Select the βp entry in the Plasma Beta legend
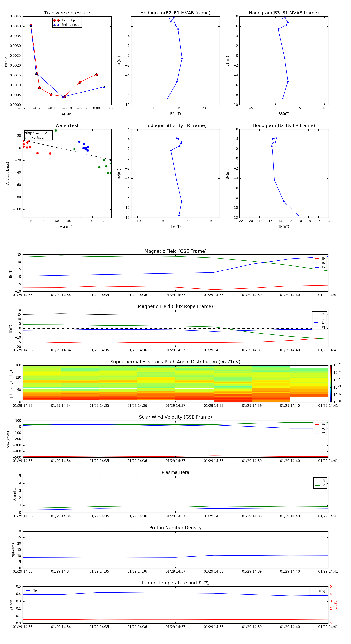The height and width of the screenshot is (644, 351). click(320, 480)
